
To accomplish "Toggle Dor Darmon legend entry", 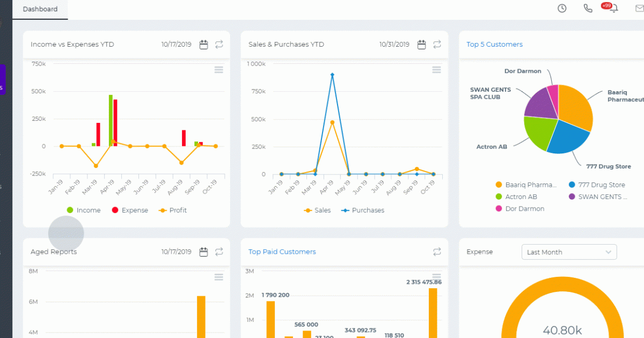I will 520,209.
